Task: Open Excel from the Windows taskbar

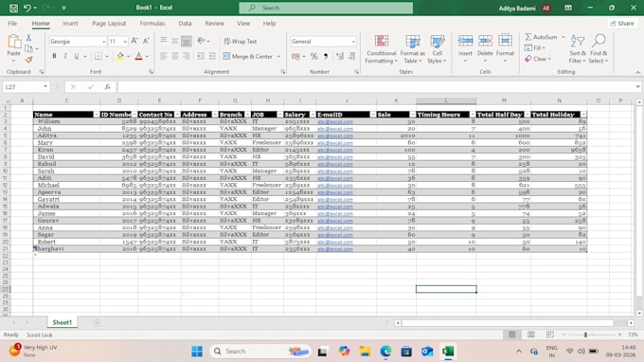Action: (x=448, y=351)
